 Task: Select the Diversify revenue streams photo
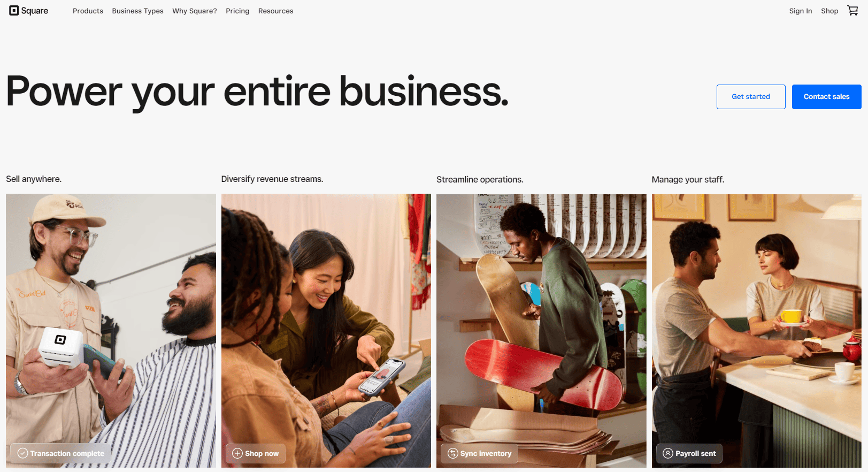tap(326, 331)
